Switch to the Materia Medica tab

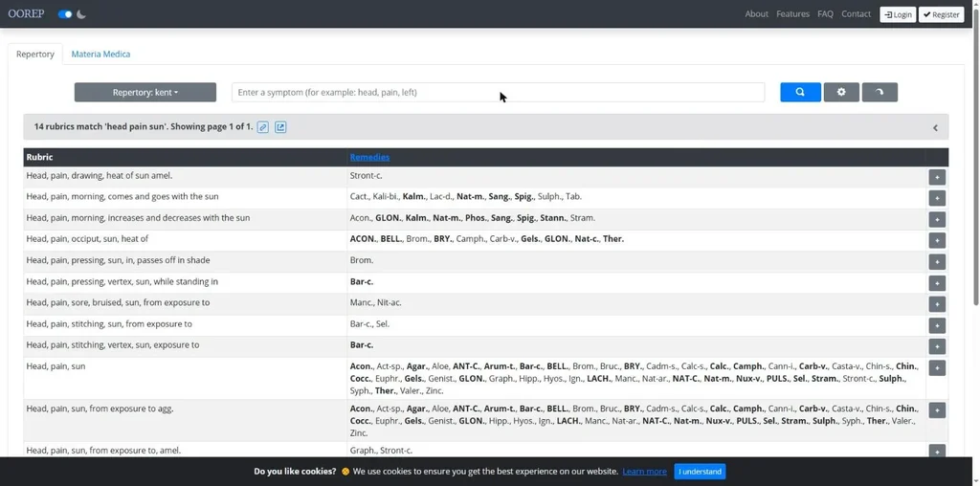pos(100,55)
